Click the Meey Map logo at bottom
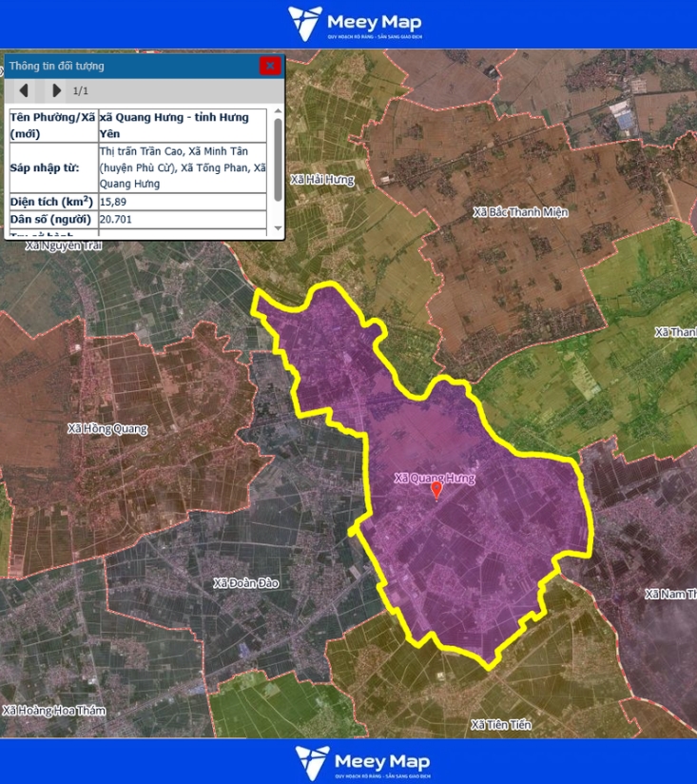The height and width of the screenshot is (784, 697). pyautogui.click(x=362, y=763)
